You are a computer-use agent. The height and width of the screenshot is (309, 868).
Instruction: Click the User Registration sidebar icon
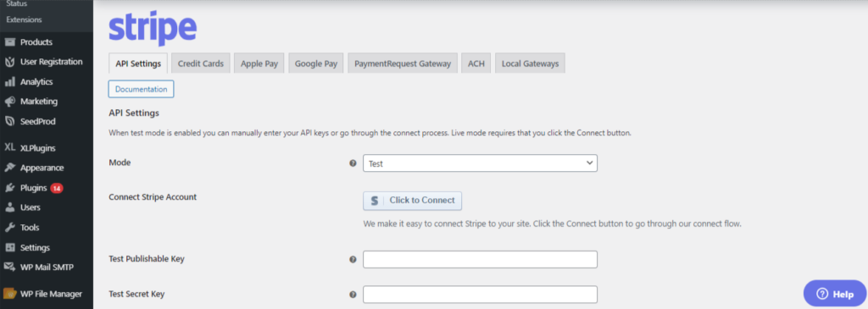9,62
